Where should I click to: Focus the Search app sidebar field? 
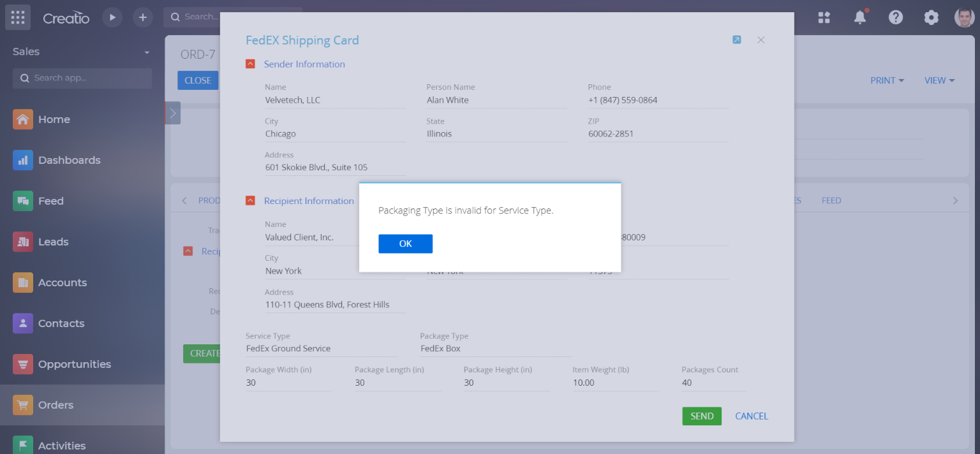(x=82, y=78)
